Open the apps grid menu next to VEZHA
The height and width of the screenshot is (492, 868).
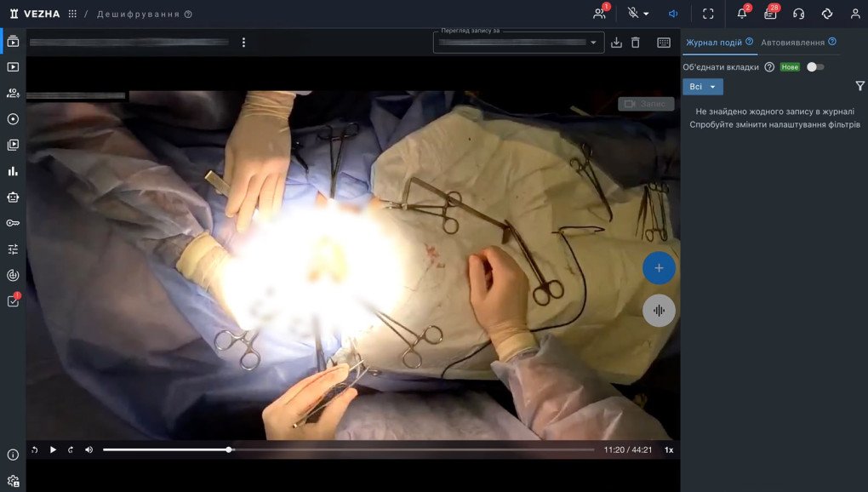(x=72, y=14)
